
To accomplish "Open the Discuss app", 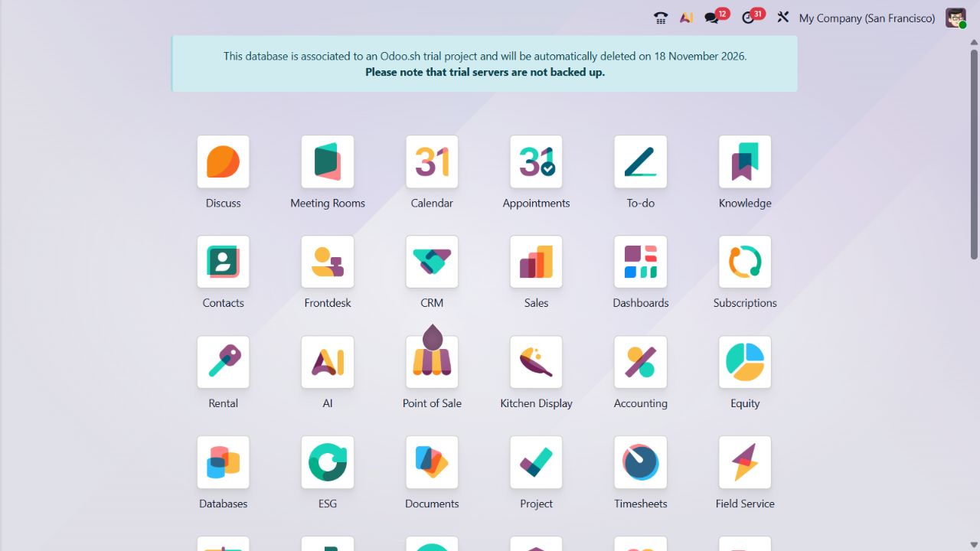I will (x=223, y=161).
